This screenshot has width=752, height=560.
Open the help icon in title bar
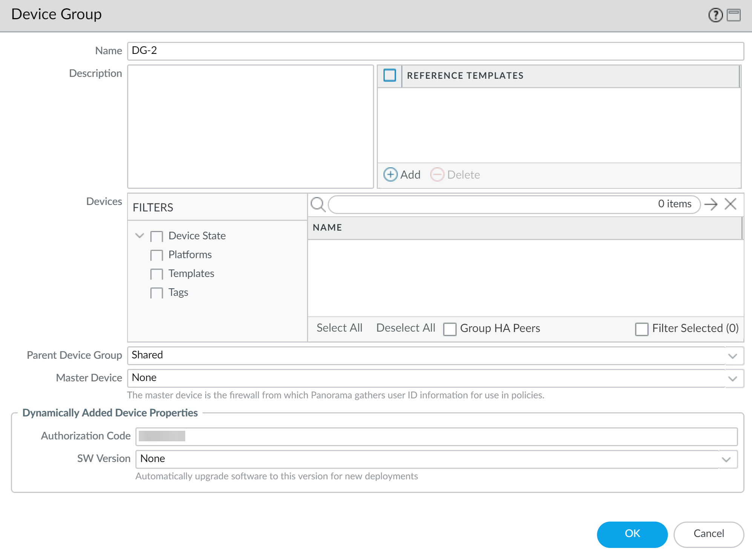[715, 15]
